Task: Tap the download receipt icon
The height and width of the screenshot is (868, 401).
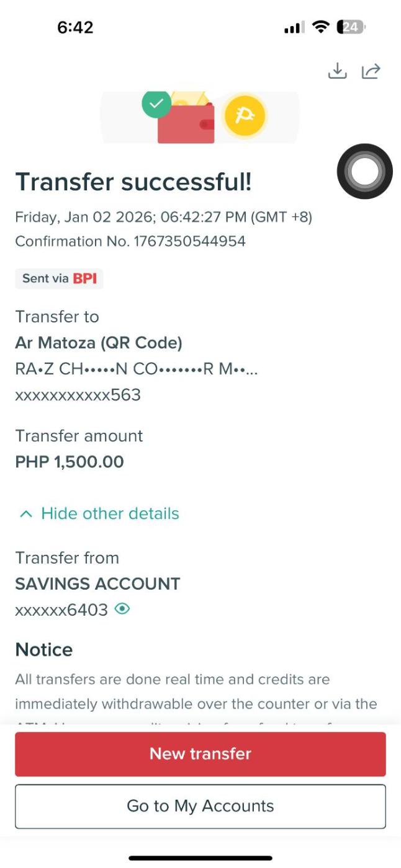Action: coord(336,71)
